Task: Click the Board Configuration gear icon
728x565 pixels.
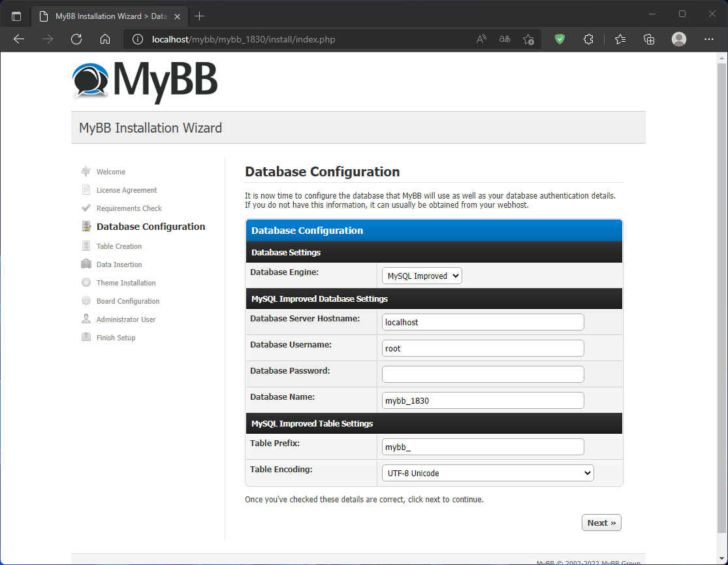Action: coord(86,300)
